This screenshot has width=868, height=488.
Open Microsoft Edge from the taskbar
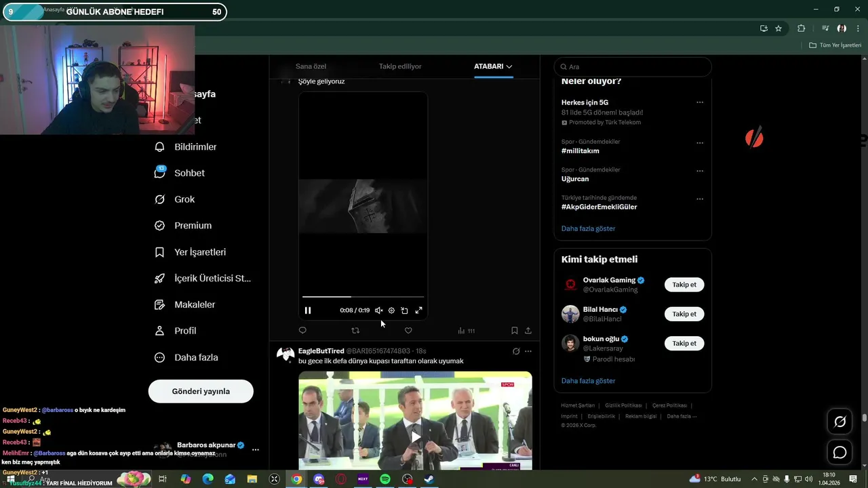208,479
